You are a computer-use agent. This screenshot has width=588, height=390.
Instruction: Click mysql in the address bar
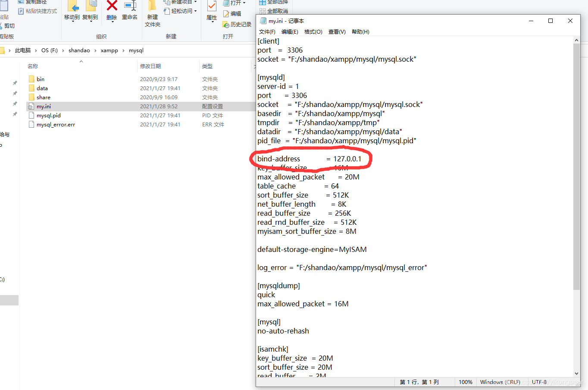click(x=136, y=50)
